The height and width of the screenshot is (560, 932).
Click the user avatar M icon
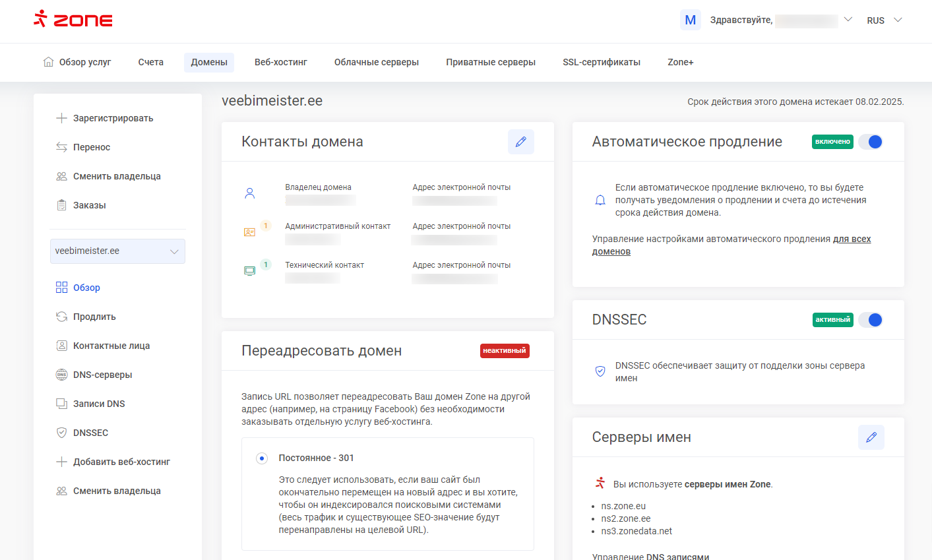[x=690, y=20]
